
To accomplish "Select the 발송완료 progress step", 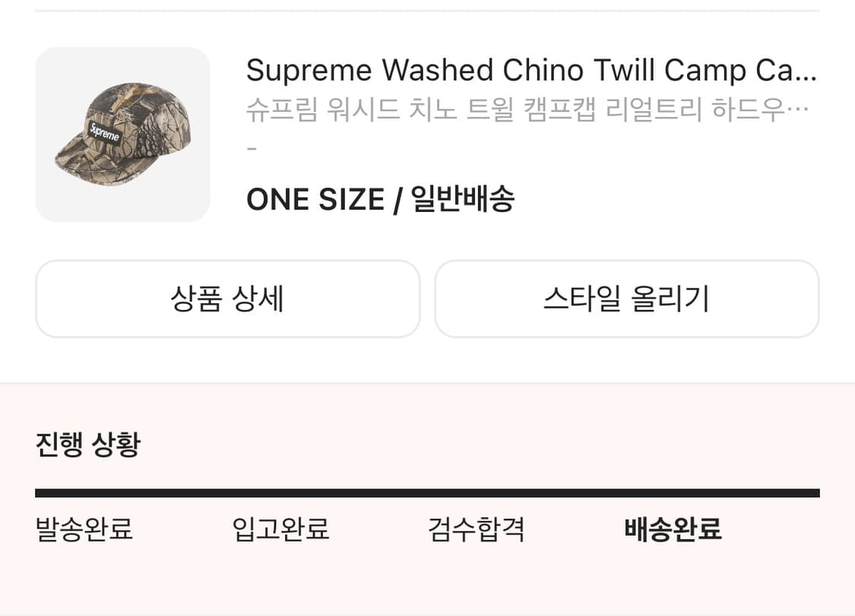I will click(x=84, y=529).
